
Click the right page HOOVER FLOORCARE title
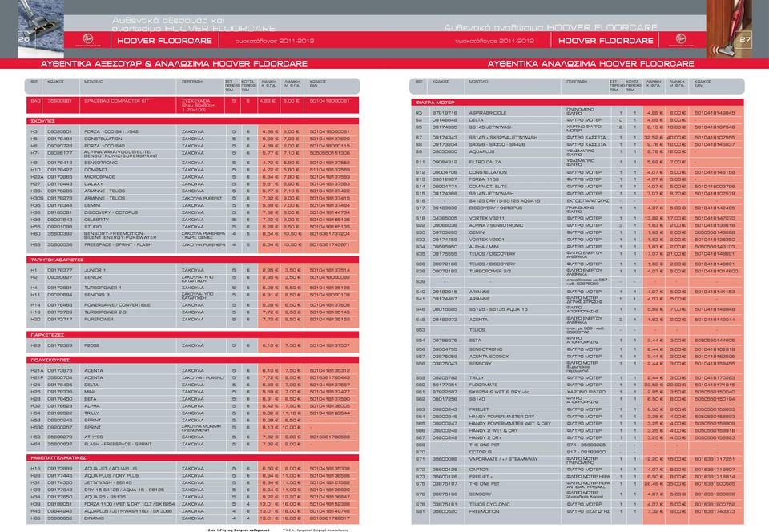coord(606,41)
